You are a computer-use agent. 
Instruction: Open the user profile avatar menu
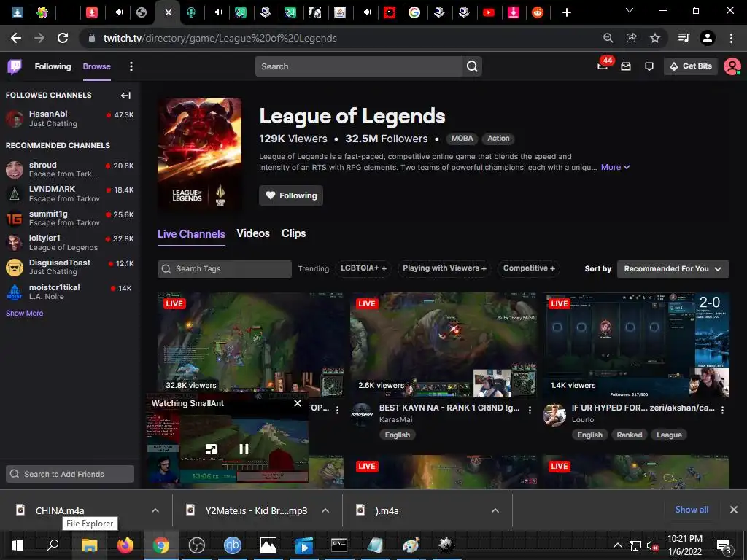[732, 66]
